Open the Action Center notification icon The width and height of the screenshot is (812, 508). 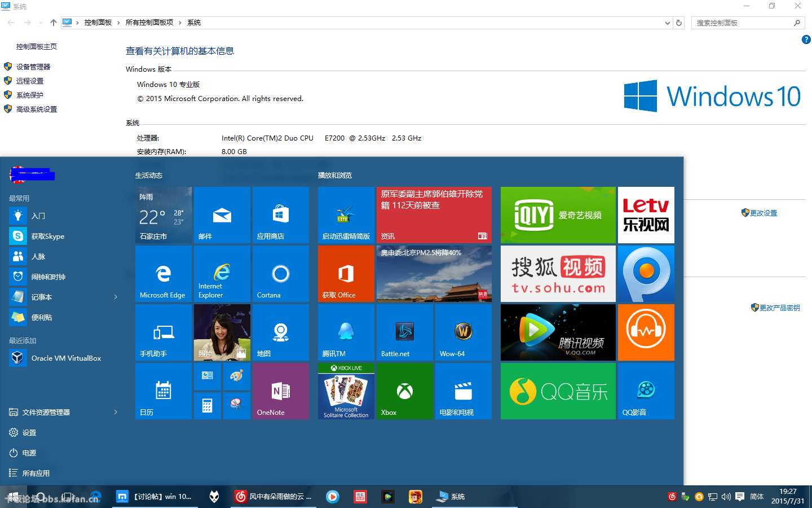click(x=740, y=497)
